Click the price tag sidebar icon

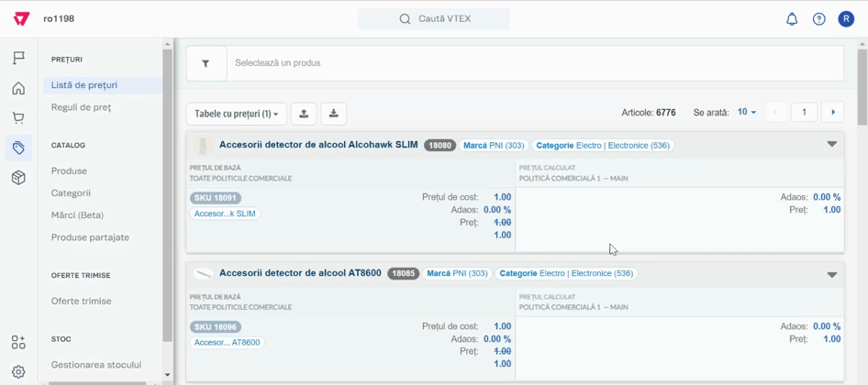pos(18,148)
